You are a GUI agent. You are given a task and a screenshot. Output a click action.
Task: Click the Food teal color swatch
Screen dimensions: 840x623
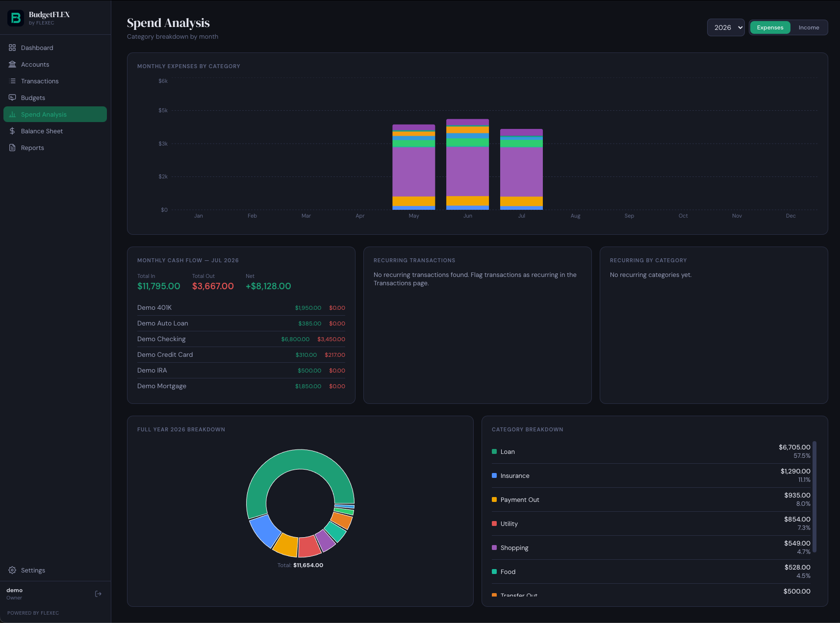coord(494,572)
